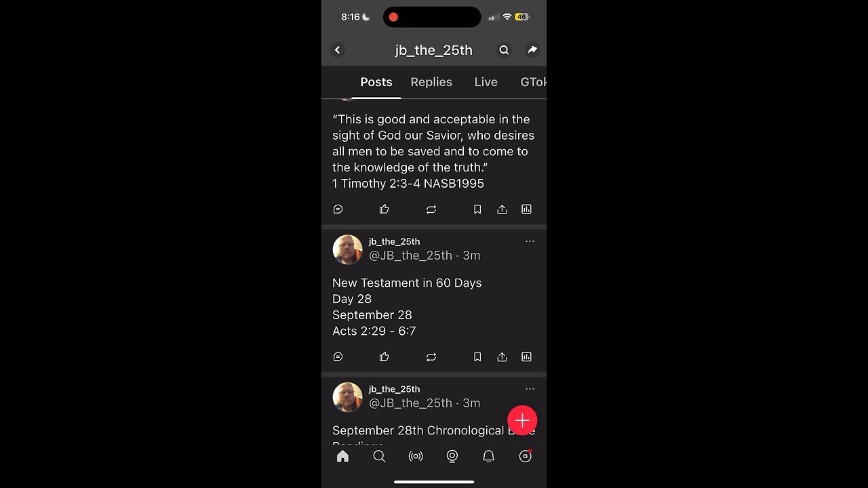Open notifications bell in bottom bar
868x488 pixels.
click(488, 457)
